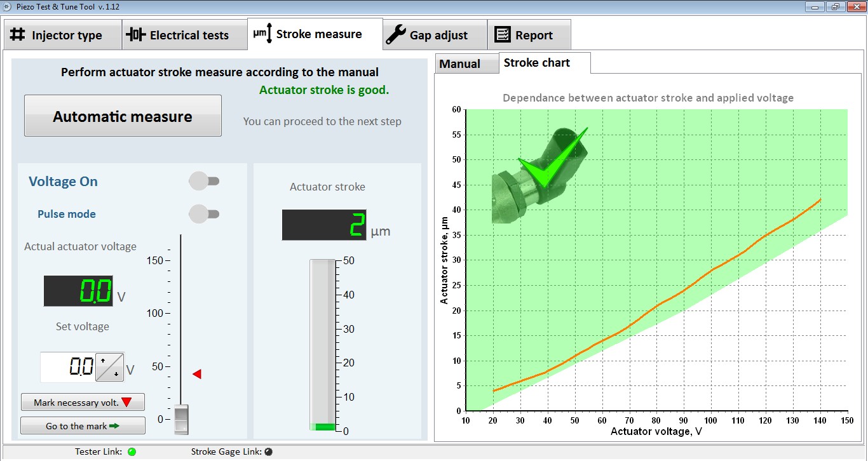The image size is (868, 461).
Task: Open the Manual tab
Action: point(459,63)
